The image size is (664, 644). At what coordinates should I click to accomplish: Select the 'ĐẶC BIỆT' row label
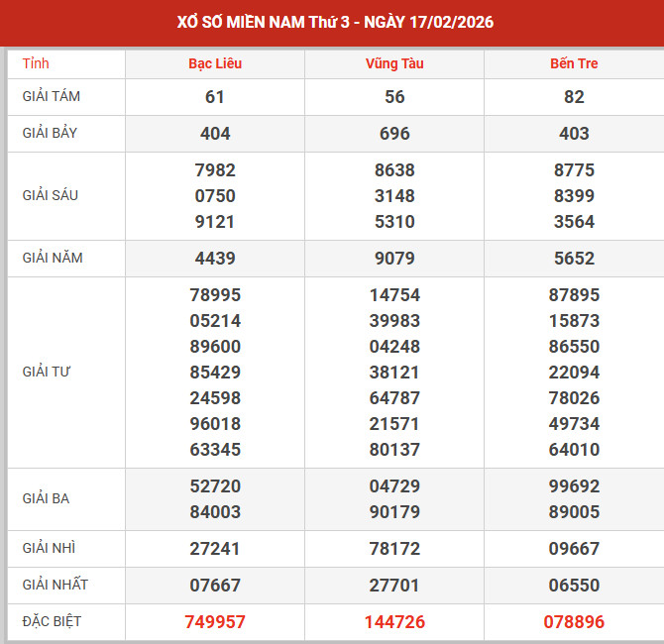54,621
